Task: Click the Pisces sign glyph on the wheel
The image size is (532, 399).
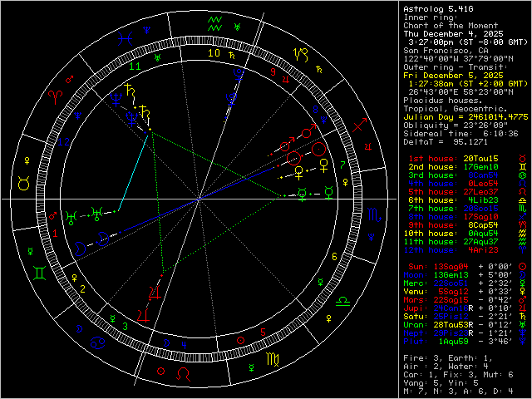Action: pos(124,37)
